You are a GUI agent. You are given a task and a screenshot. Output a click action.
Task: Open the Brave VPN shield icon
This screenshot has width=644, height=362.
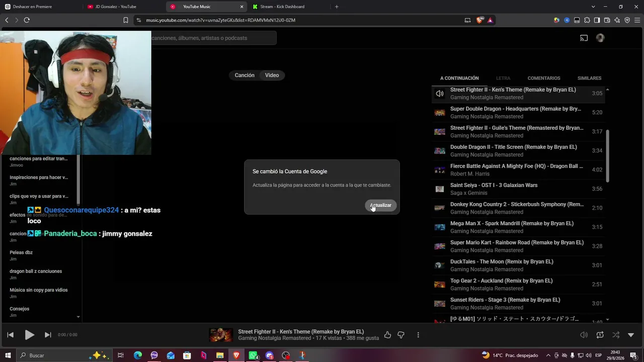[627, 20]
